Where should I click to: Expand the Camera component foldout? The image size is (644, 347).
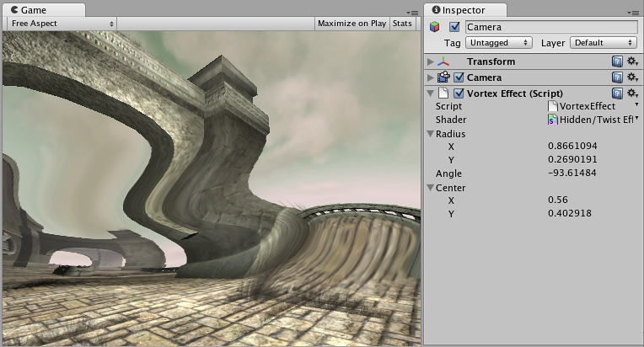tap(431, 77)
